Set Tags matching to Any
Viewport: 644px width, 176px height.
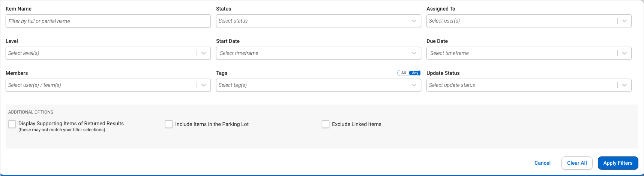click(x=415, y=73)
